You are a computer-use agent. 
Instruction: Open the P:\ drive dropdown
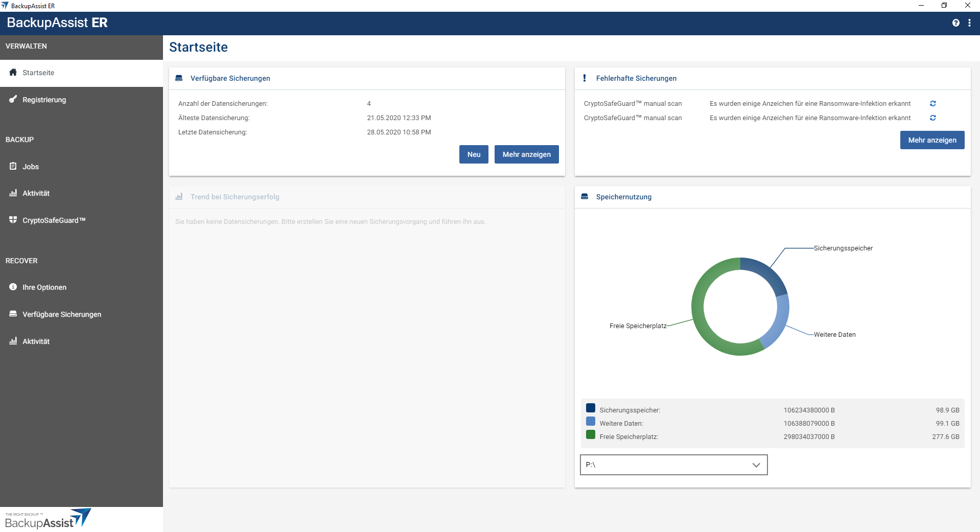[x=673, y=465]
